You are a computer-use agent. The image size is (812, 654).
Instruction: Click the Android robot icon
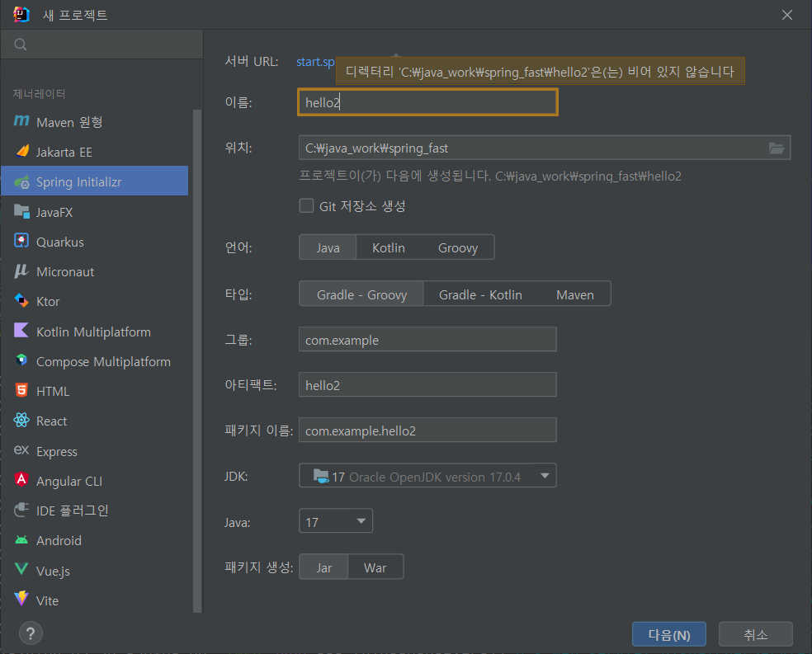21,539
